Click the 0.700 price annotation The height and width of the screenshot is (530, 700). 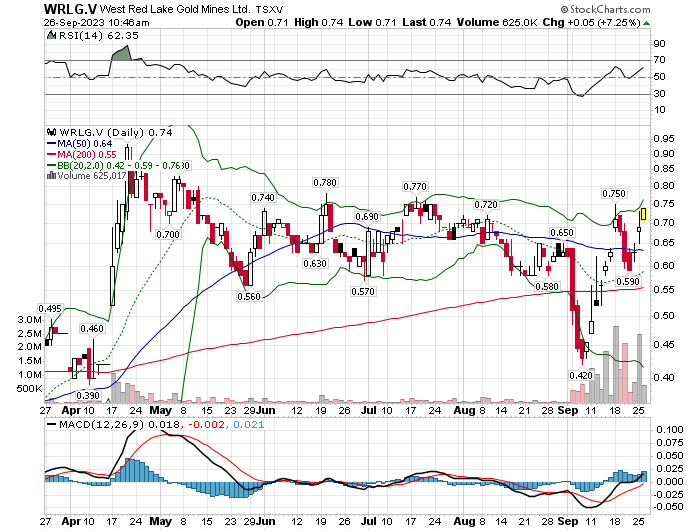(x=168, y=234)
